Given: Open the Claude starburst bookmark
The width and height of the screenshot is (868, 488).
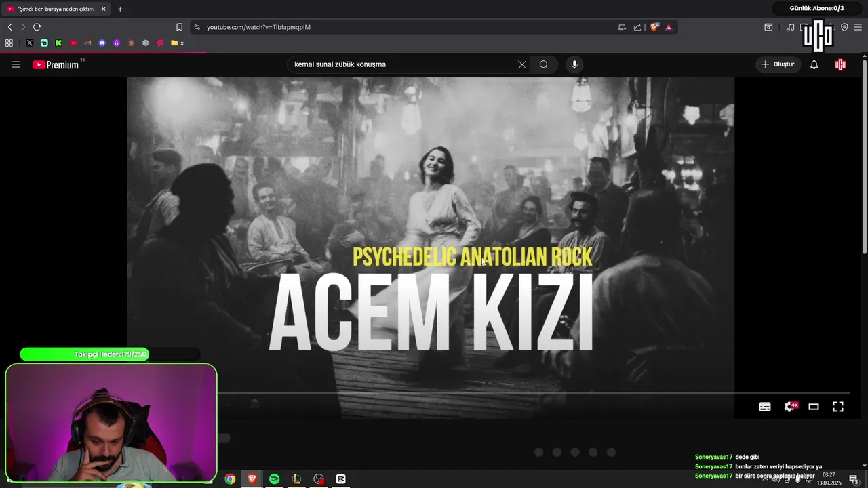Looking at the screenshot, I should click(131, 43).
